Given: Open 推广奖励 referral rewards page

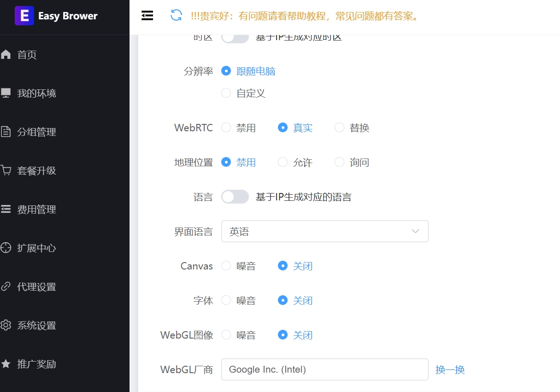Looking at the screenshot, I should (34, 364).
